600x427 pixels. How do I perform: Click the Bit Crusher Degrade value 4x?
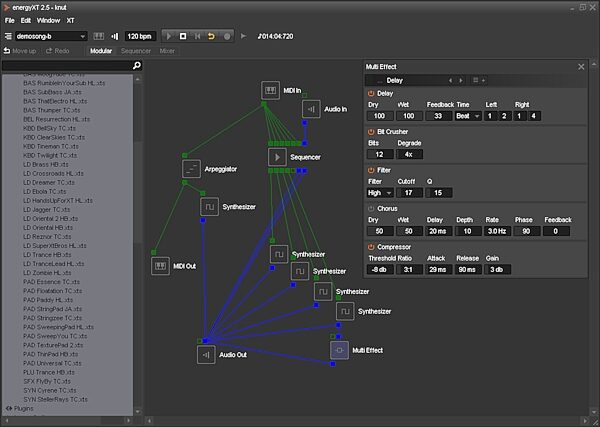click(409, 154)
